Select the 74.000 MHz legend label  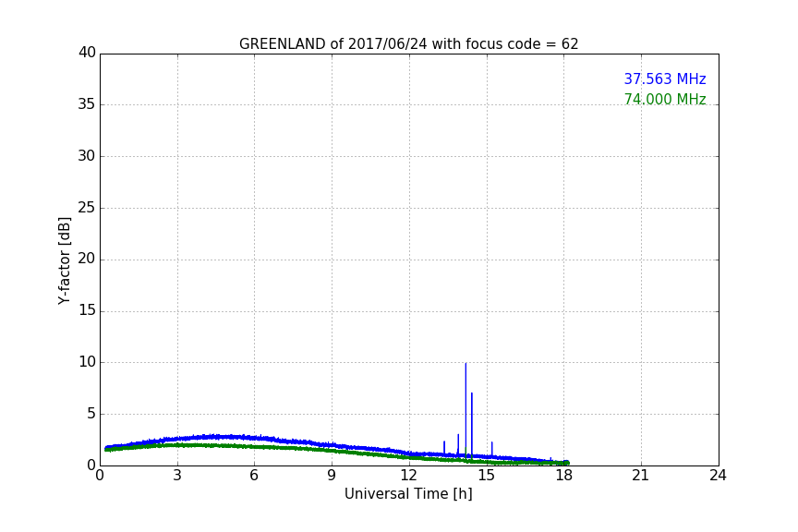point(665,99)
